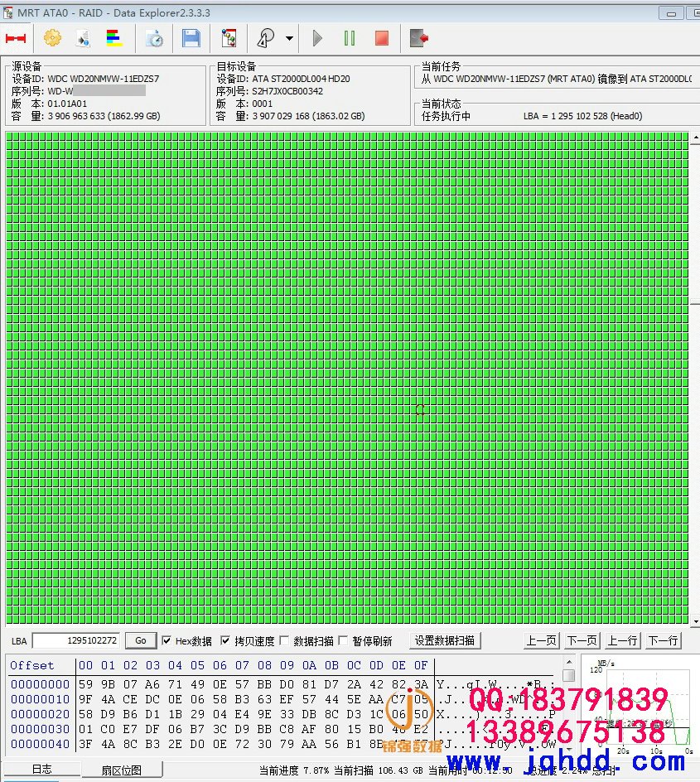
Task: Open the colored bars legend icon
Action: pos(114,38)
